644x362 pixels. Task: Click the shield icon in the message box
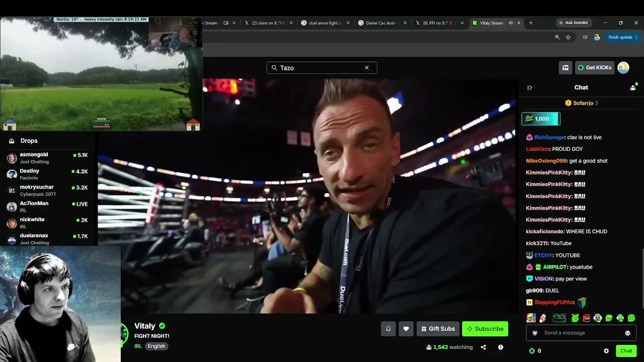[535, 333]
